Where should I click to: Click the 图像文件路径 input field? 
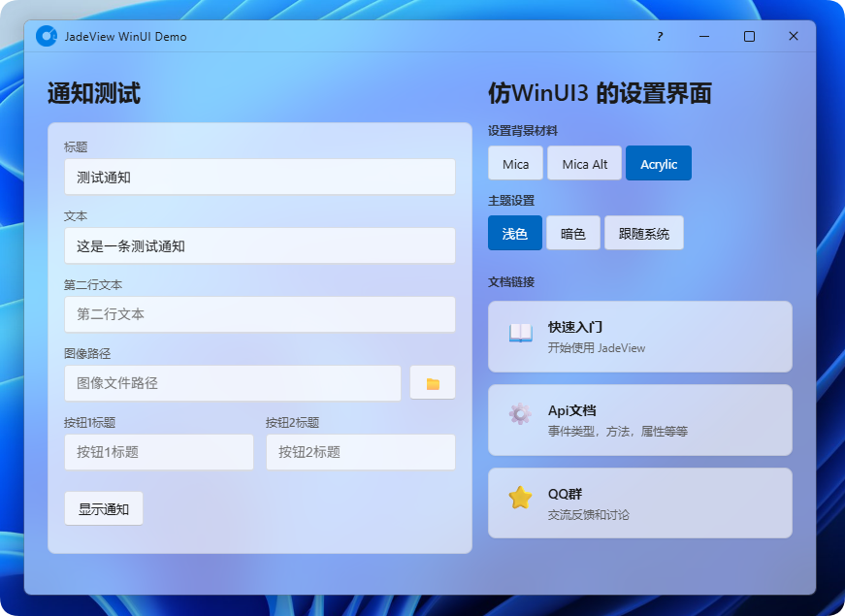point(233,383)
